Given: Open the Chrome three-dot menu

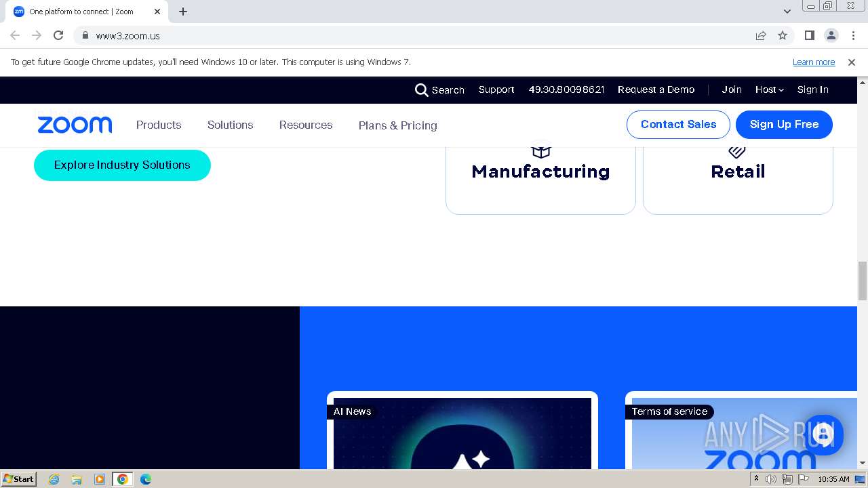Looking at the screenshot, I should (x=853, y=35).
